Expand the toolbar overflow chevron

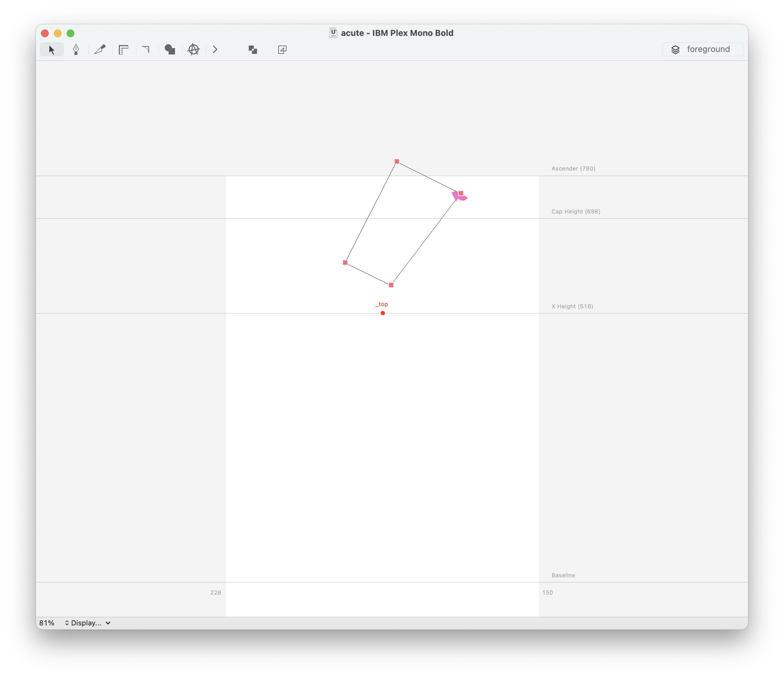[215, 50]
